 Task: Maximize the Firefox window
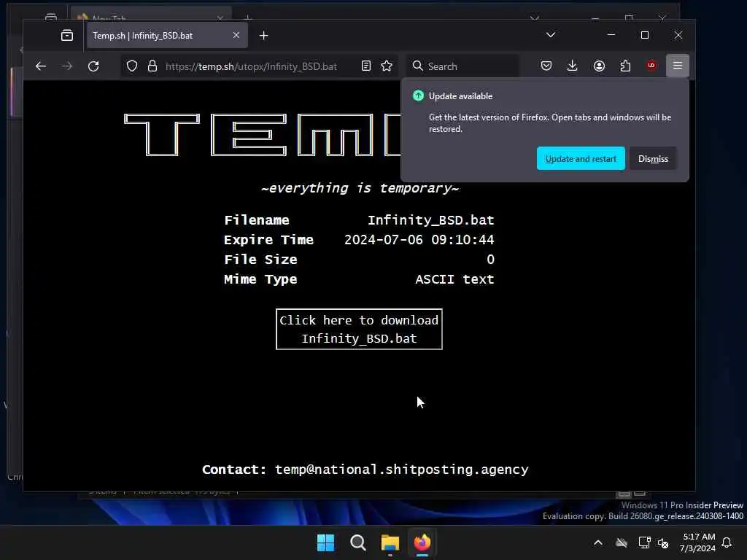tap(645, 35)
